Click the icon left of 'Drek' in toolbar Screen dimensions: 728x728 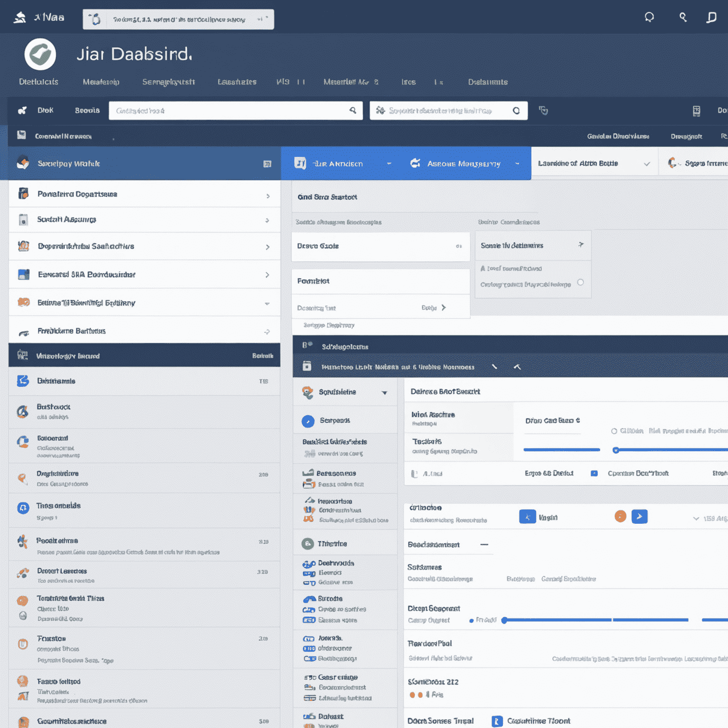pyautogui.click(x=22, y=110)
